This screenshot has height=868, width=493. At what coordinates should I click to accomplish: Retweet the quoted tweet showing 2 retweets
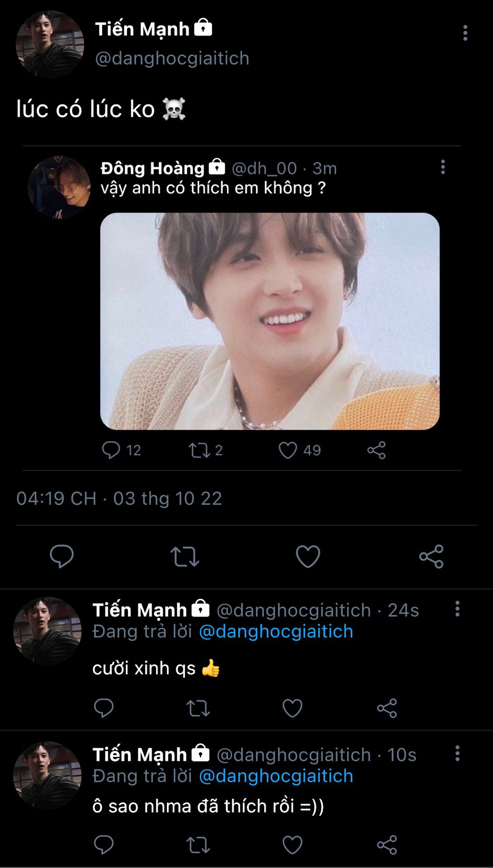click(206, 450)
